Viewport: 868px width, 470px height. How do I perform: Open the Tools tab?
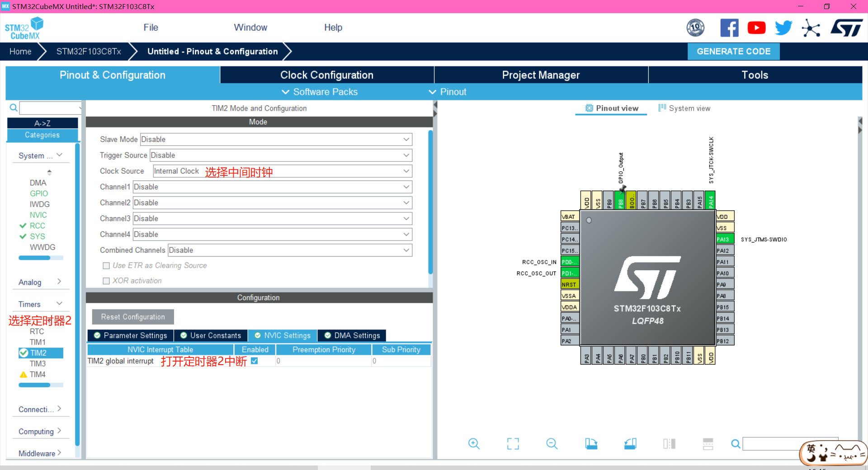(755, 75)
